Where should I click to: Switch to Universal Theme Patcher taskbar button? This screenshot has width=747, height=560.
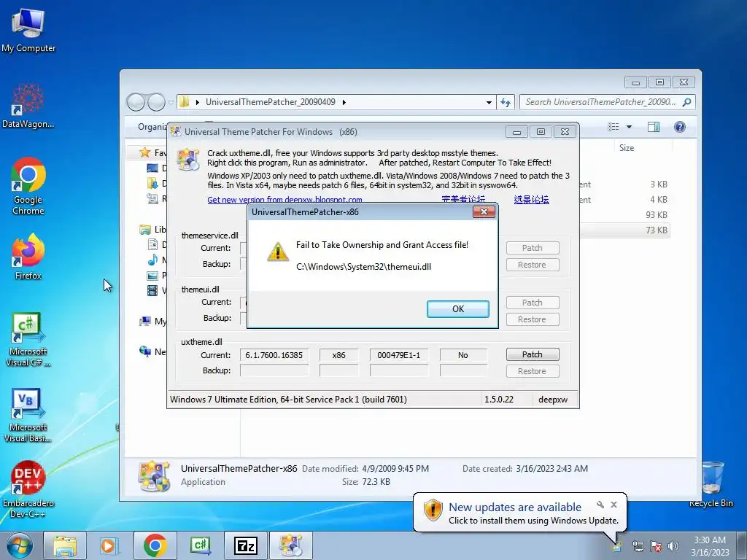point(291,545)
